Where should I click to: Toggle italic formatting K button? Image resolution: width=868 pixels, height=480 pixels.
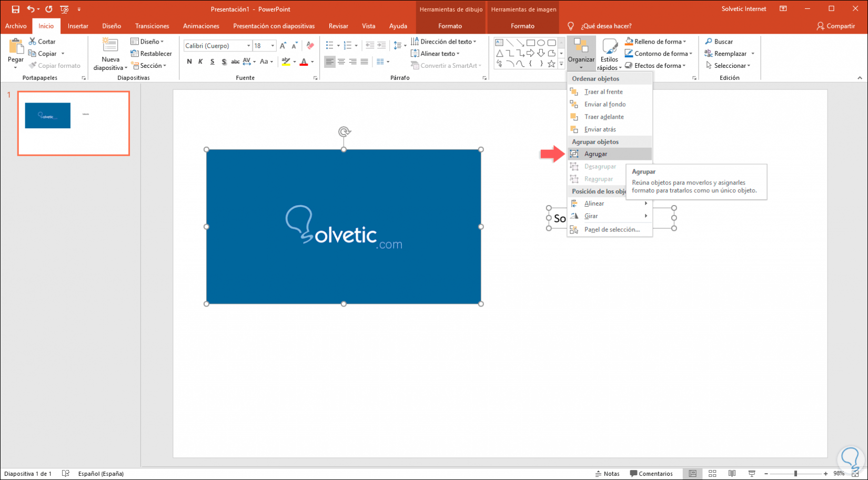coord(200,62)
